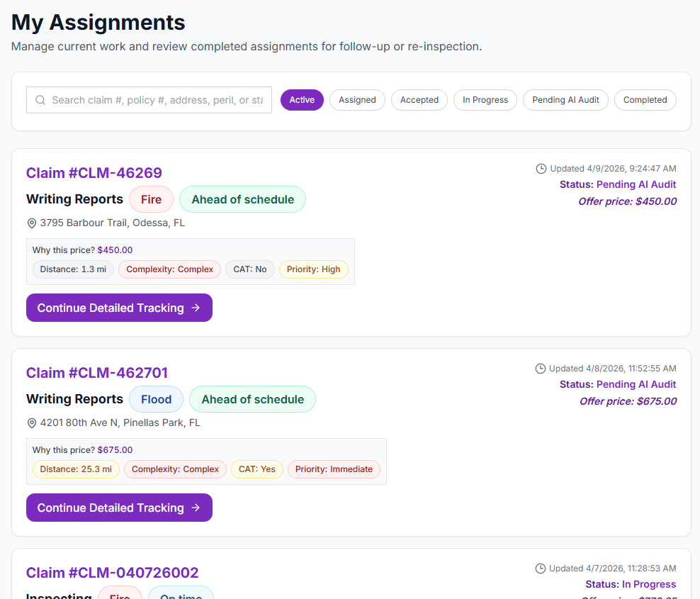This screenshot has width=700, height=599.
Task: Select the Assigned filter tab
Action: tap(357, 100)
